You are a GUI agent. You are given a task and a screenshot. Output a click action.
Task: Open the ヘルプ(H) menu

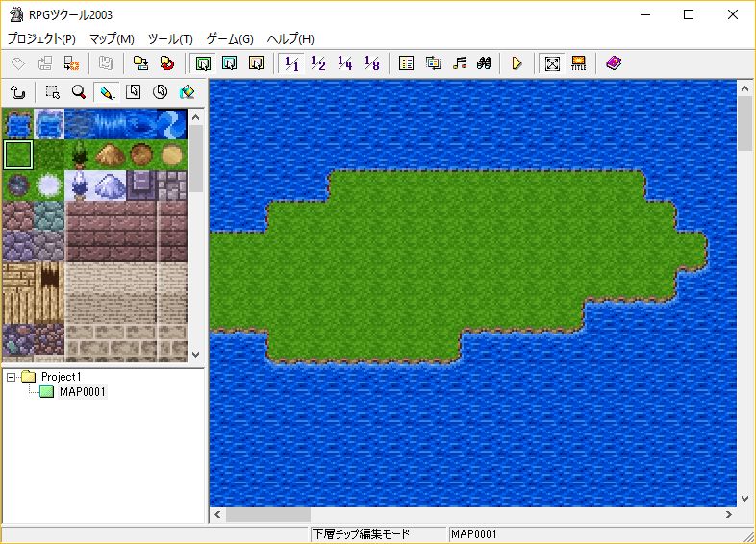290,38
